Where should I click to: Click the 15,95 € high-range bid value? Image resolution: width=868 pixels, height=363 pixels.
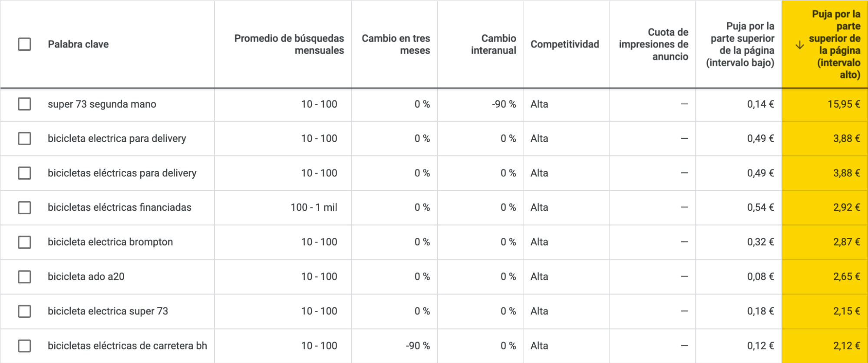pyautogui.click(x=845, y=104)
